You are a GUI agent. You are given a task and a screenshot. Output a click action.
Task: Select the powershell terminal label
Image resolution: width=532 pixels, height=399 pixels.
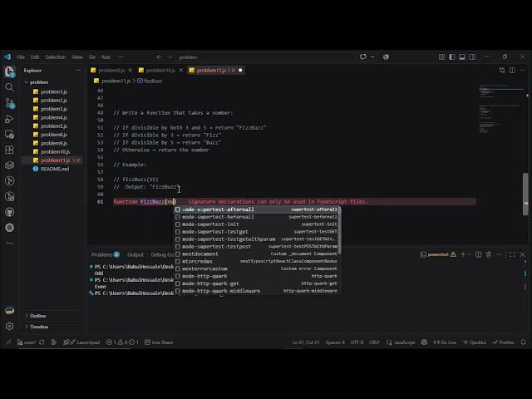438,254
